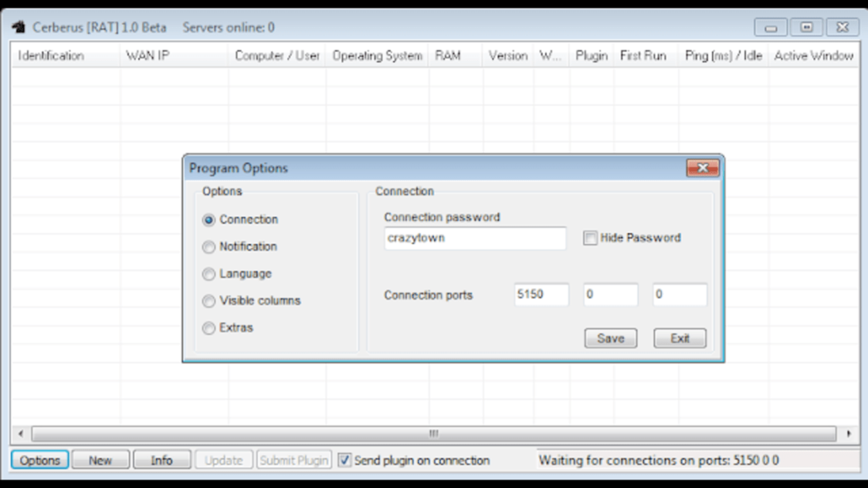This screenshot has height=488, width=868.
Task: Click the Operating System column header
Action: pos(377,56)
